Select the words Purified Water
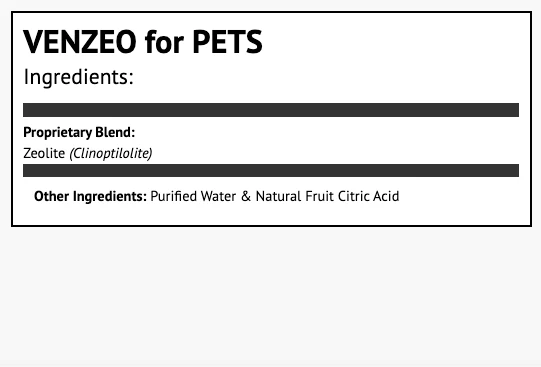The width and height of the screenshot is (541, 367). 193,196
